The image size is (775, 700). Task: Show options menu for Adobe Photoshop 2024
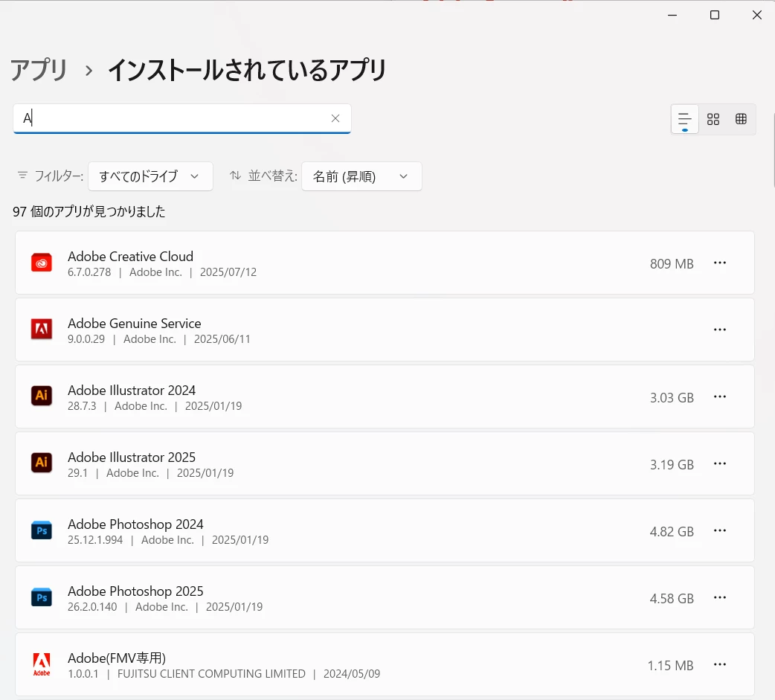point(720,530)
